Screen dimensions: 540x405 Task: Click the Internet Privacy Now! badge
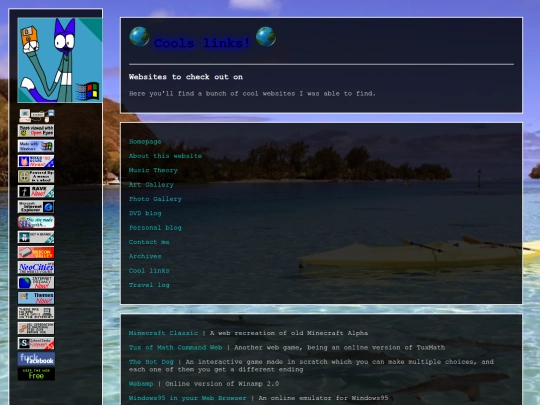coord(36,283)
